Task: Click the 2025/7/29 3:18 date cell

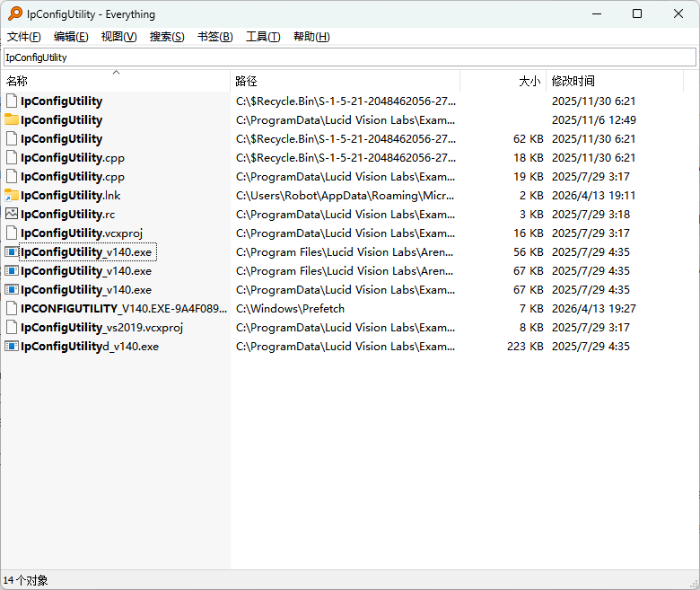Action: pos(591,215)
